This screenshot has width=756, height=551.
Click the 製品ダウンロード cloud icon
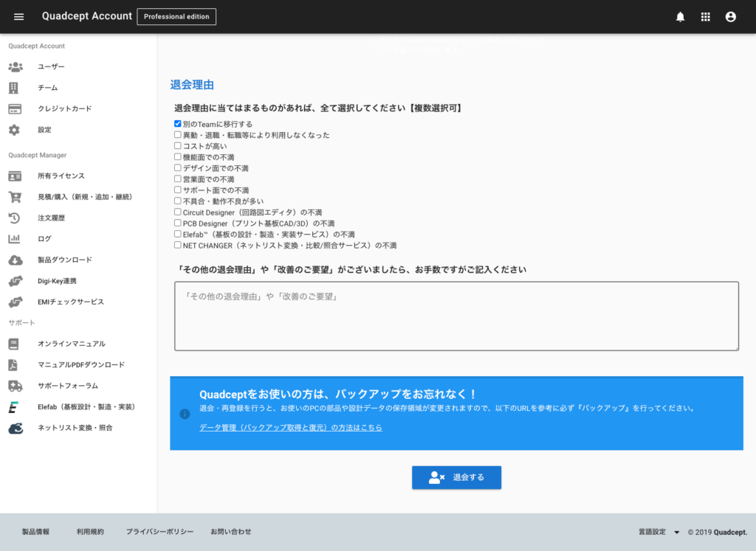[16, 260]
